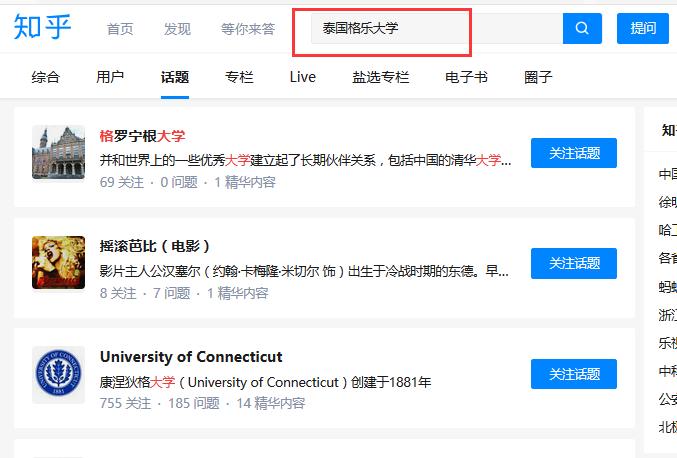677x458 pixels.
Task: Click the 8 关注 · 7 问题 stats text
Action: click(184, 293)
